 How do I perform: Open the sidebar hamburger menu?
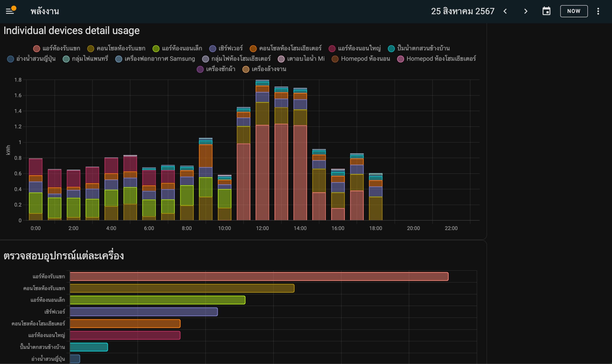click(10, 11)
